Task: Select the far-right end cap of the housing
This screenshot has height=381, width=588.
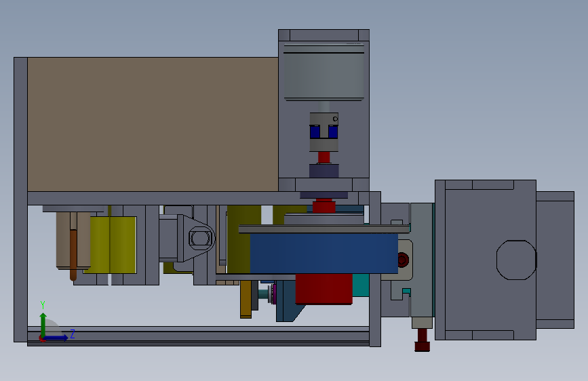Action: 555,260
